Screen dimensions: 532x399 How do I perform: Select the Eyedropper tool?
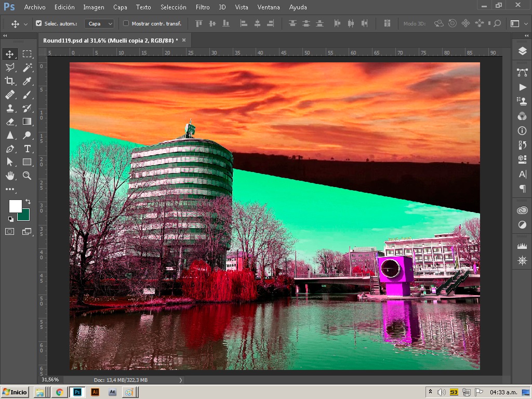[x=27, y=81]
